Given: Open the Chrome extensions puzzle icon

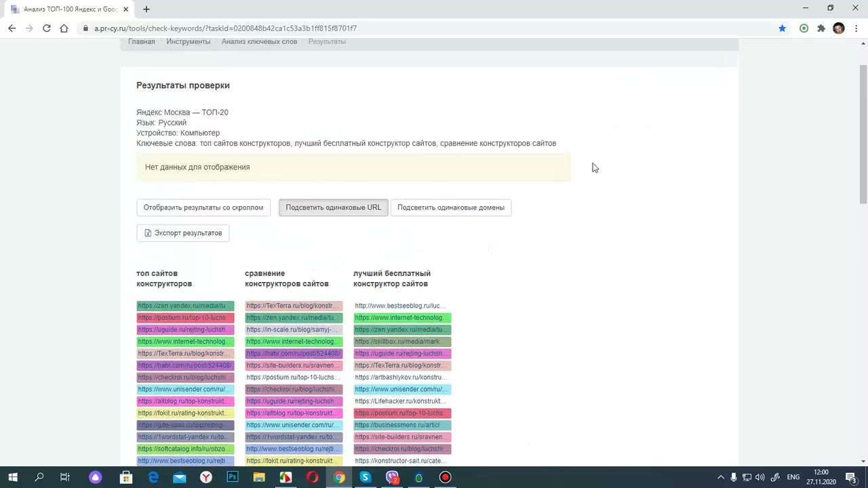Looking at the screenshot, I should coord(821,28).
